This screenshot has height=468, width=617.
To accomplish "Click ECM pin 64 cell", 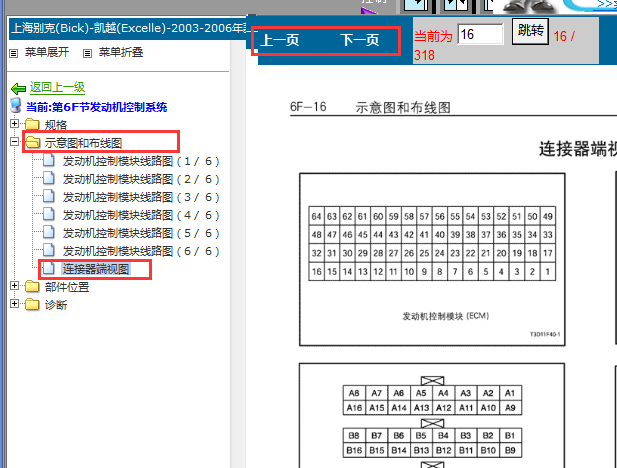I will (316, 216).
